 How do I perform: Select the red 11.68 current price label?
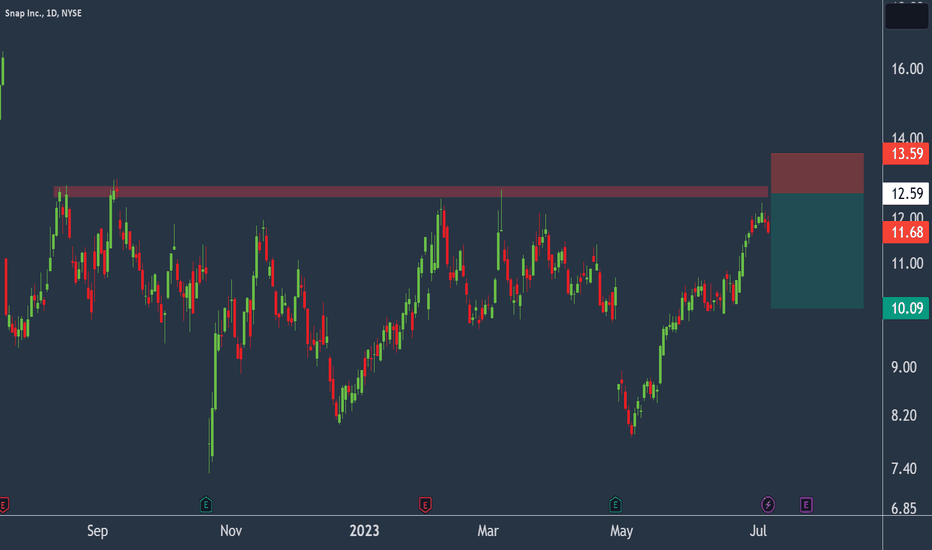906,232
